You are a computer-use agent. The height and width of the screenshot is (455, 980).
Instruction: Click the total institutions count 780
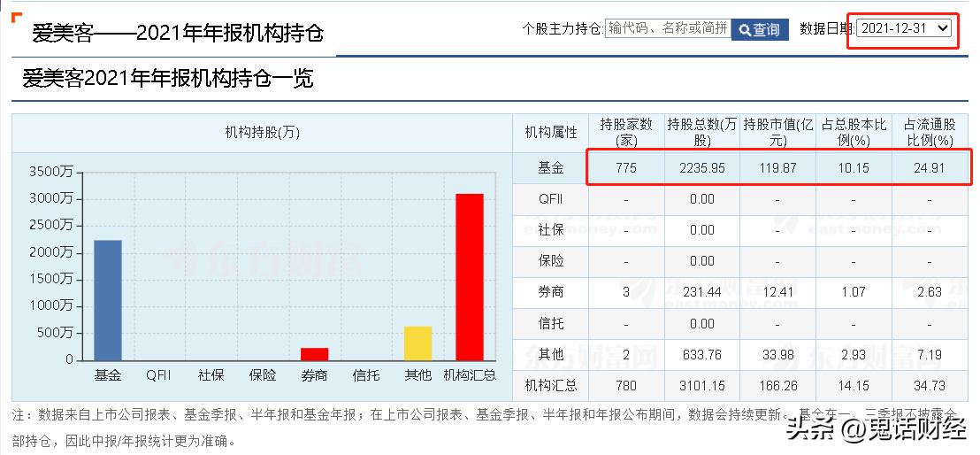pyautogui.click(x=625, y=386)
